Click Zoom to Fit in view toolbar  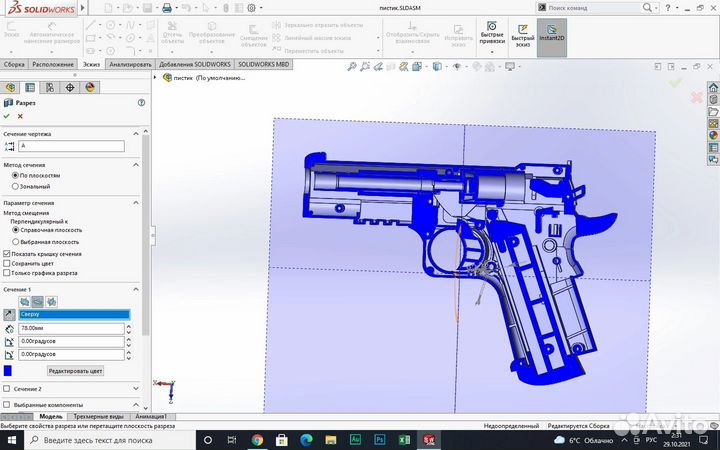(x=352, y=67)
